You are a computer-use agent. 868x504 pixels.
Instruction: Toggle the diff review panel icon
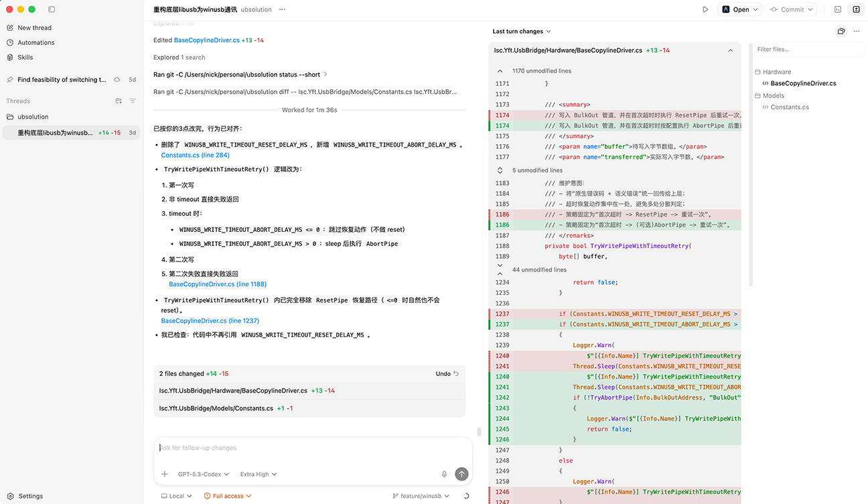click(x=857, y=9)
